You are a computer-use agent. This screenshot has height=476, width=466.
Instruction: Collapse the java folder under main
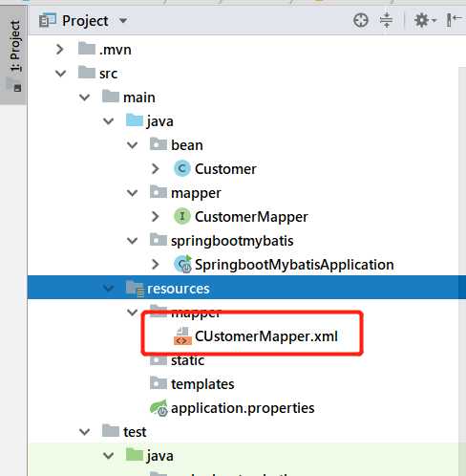pyautogui.click(x=108, y=121)
